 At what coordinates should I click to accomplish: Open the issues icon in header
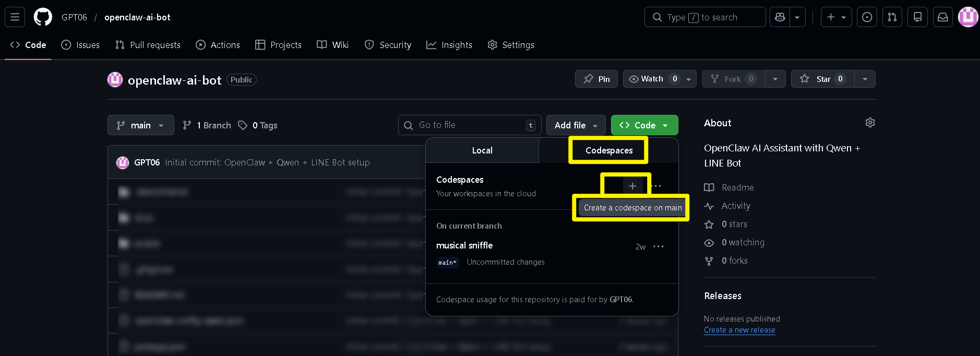[867, 17]
